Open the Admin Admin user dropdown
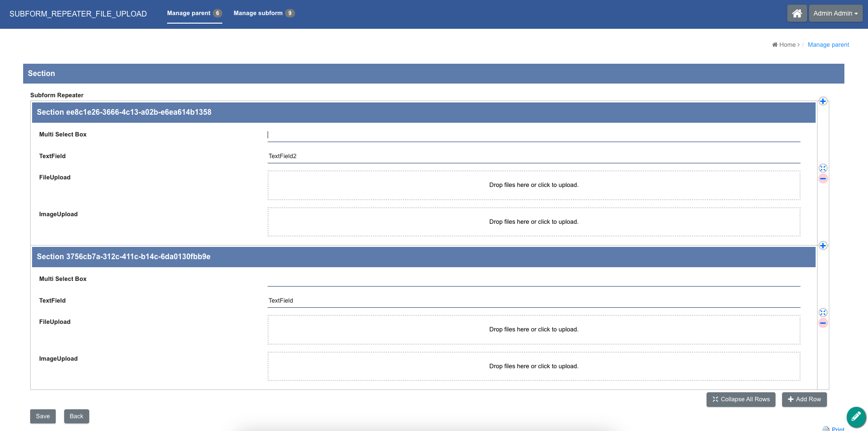This screenshot has height=431, width=868. 835,13
